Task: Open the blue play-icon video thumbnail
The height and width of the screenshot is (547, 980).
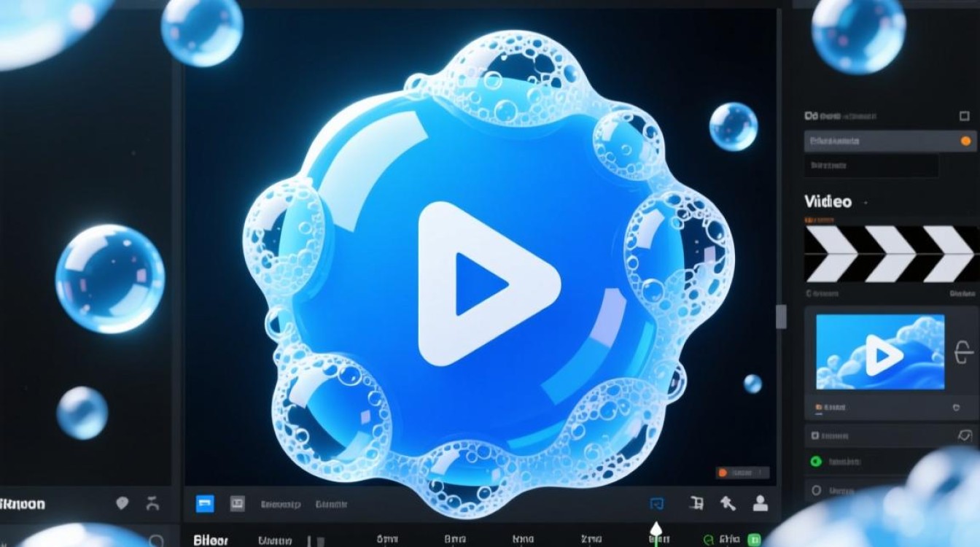Action: pos(880,352)
